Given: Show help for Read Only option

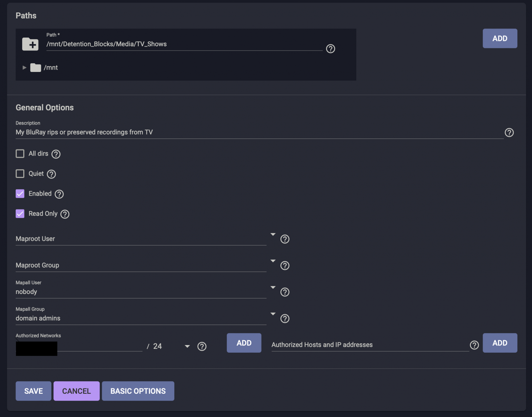Looking at the screenshot, I should tap(65, 214).
